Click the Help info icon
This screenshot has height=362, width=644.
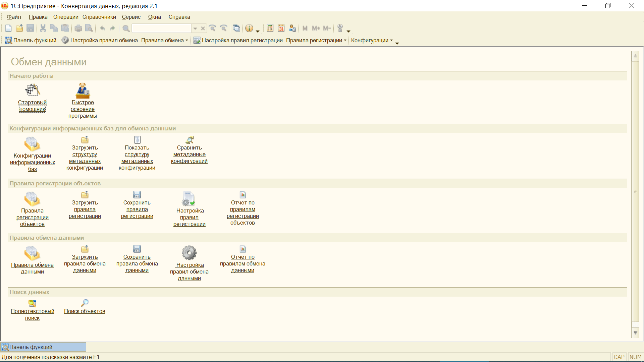coord(249,28)
